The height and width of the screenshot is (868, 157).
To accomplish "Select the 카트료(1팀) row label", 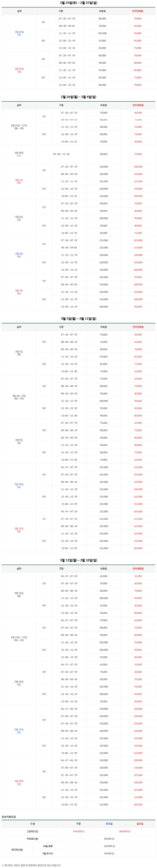I will (x=32, y=839).
